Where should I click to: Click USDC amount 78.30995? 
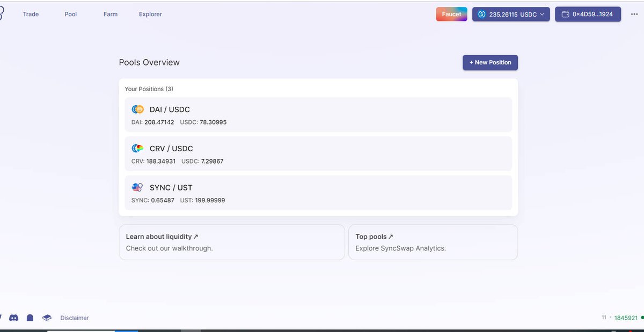tap(213, 122)
